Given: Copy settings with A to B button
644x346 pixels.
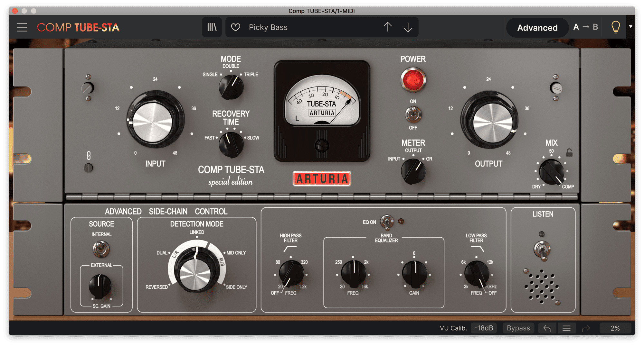Looking at the screenshot, I should point(586,27).
